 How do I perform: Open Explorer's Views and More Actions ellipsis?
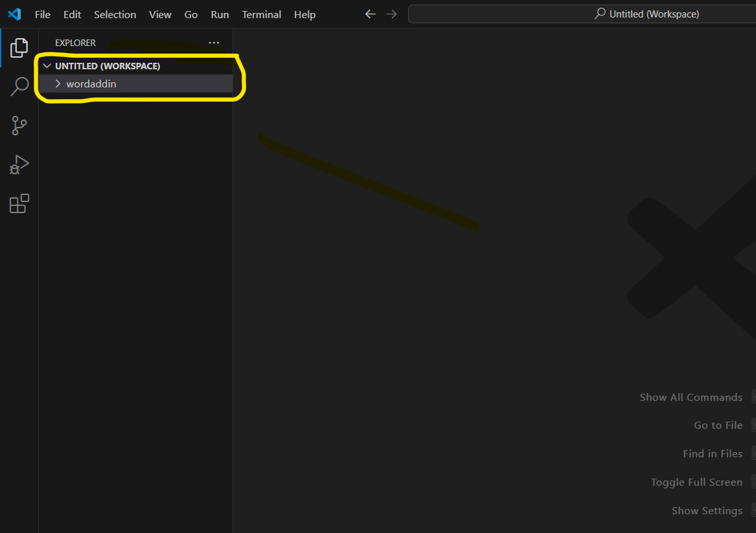214,43
